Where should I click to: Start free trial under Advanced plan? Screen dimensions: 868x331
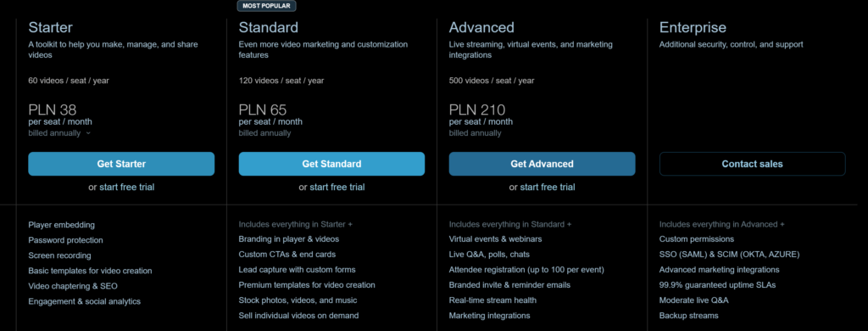tap(542, 188)
